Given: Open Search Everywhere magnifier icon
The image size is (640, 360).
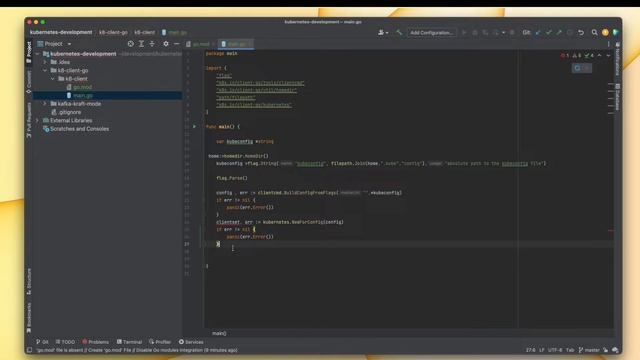Looking at the screenshot, I should [x=594, y=32].
